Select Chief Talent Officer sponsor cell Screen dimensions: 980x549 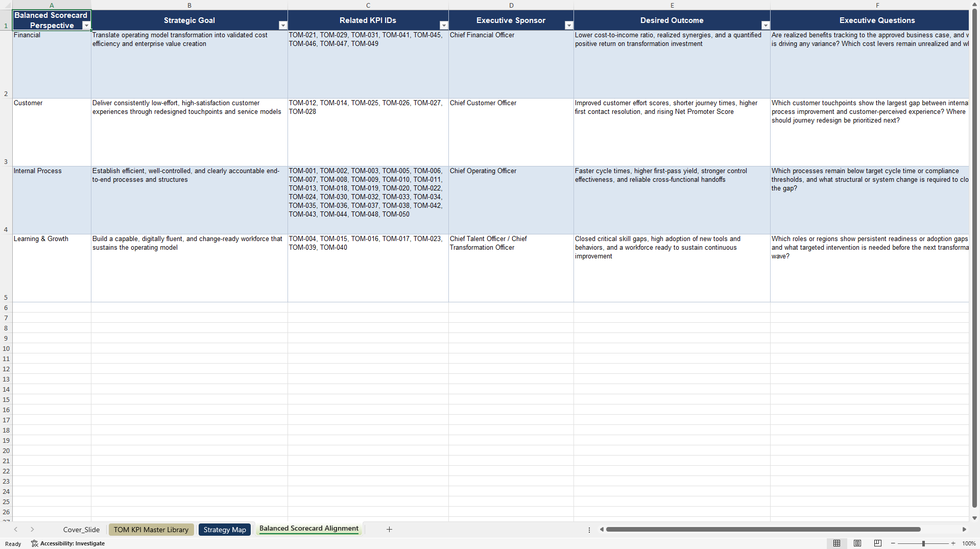pos(511,268)
